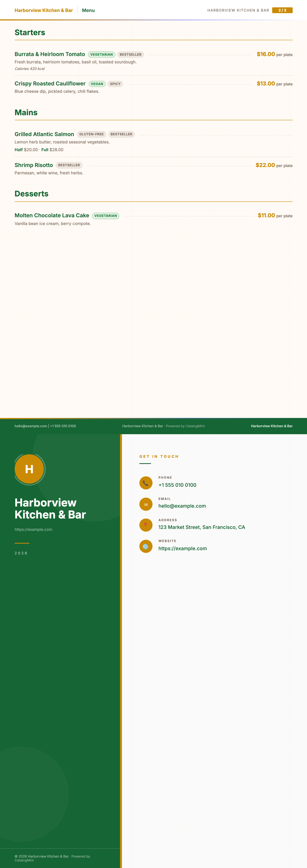Click the Parmesan, white wine description
Image resolution: width=307 pixels, height=868 pixels.
click(49, 173)
